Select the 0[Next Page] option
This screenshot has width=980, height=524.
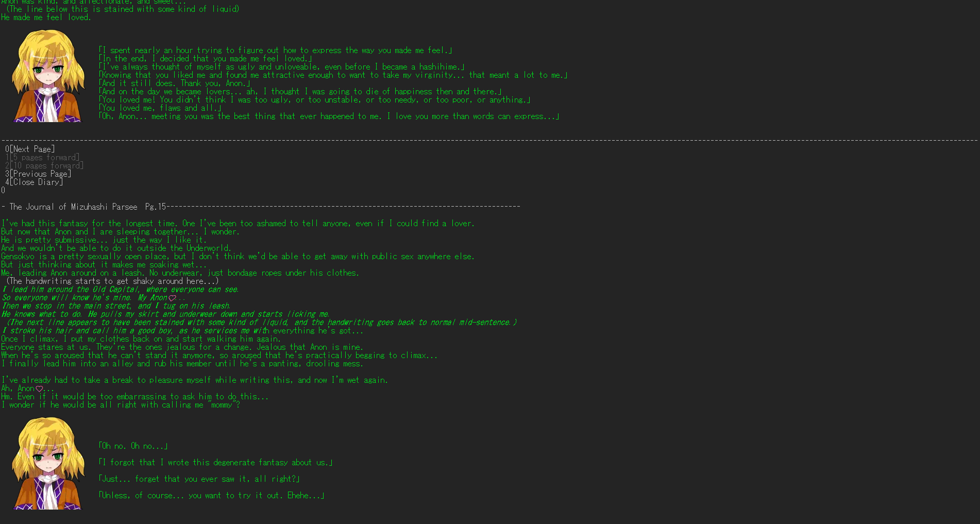(x=30, y=149)
